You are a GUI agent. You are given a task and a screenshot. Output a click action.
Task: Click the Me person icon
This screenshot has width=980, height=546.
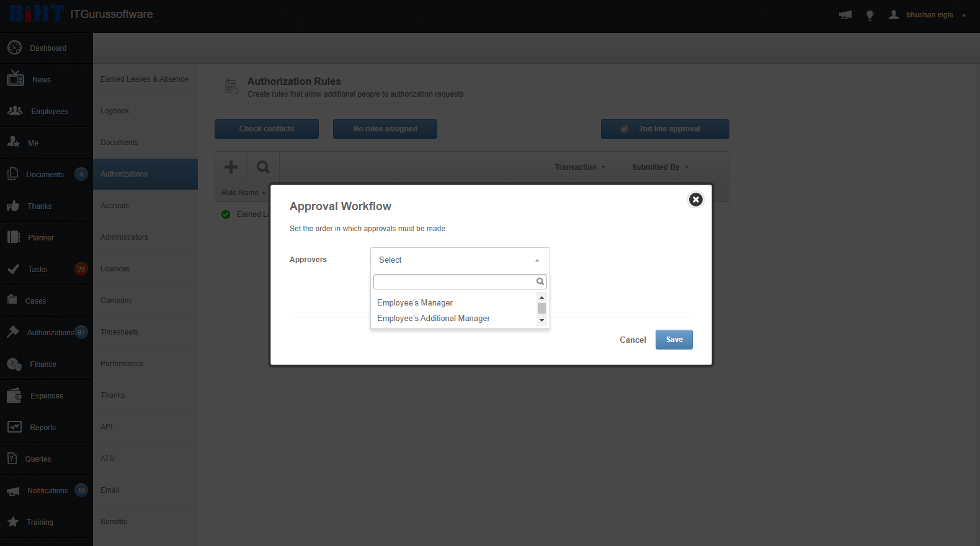[x=13, y=142]
